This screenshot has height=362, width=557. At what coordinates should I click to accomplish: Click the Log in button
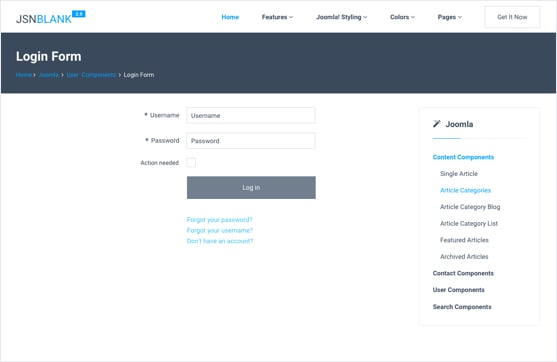point(251,188)
